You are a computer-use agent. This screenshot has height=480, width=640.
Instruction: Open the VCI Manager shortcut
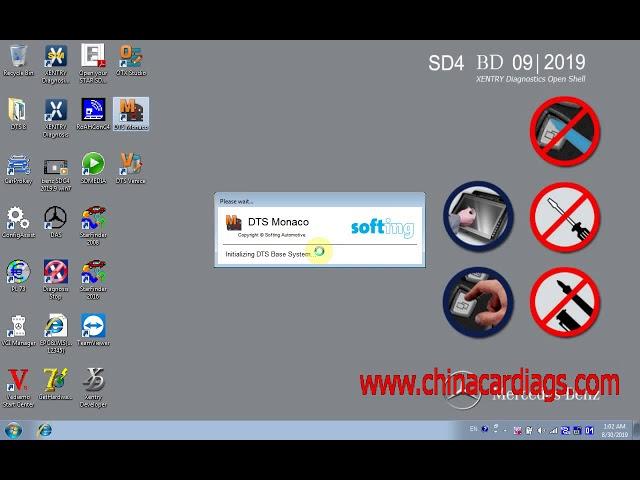pyautogui.click(x=18, y=330)
